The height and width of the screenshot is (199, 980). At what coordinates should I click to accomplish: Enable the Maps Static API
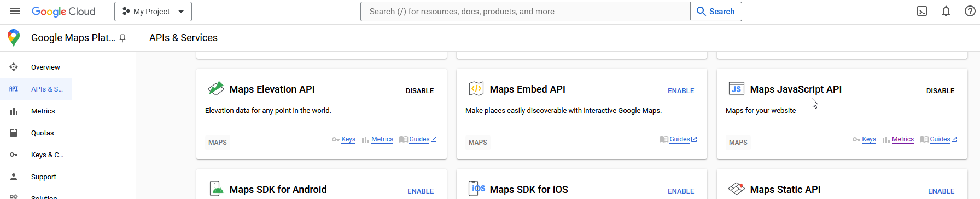[941, 191]
